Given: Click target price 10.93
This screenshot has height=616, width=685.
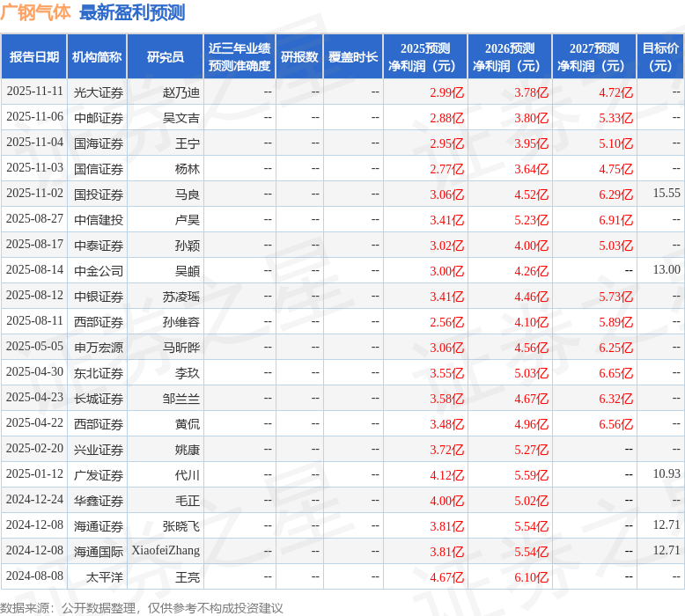Looking at the screenshot, I should click(x=667, y=474).
